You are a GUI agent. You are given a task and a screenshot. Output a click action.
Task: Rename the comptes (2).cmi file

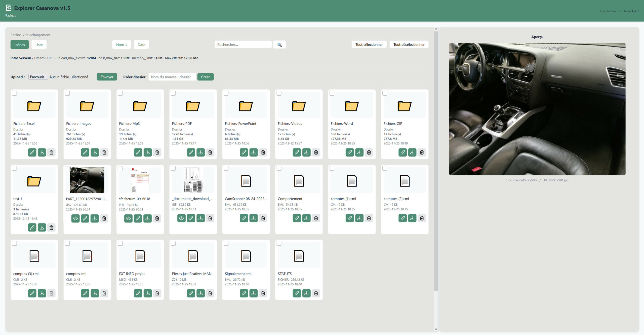click(x=403, y=218)
